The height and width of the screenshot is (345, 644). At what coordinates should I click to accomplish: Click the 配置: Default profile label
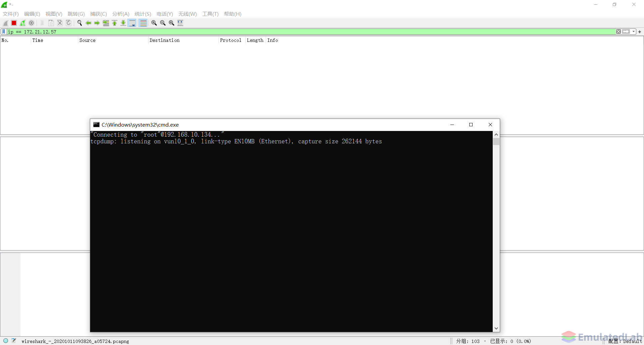coord(625,341)
